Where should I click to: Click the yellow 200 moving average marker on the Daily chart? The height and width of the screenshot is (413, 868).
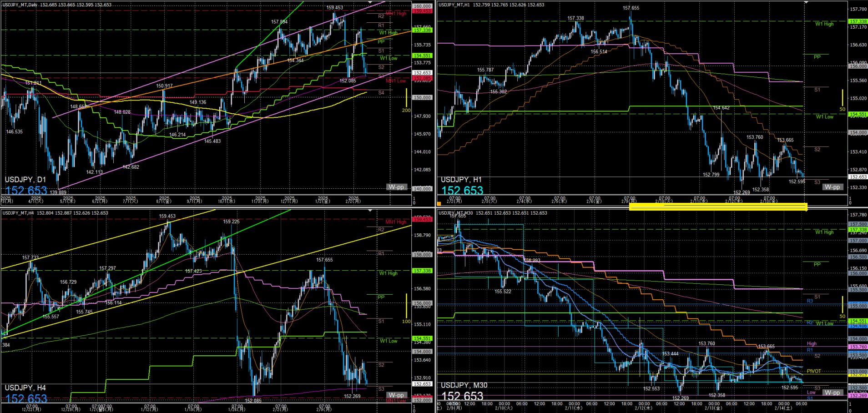406,110
